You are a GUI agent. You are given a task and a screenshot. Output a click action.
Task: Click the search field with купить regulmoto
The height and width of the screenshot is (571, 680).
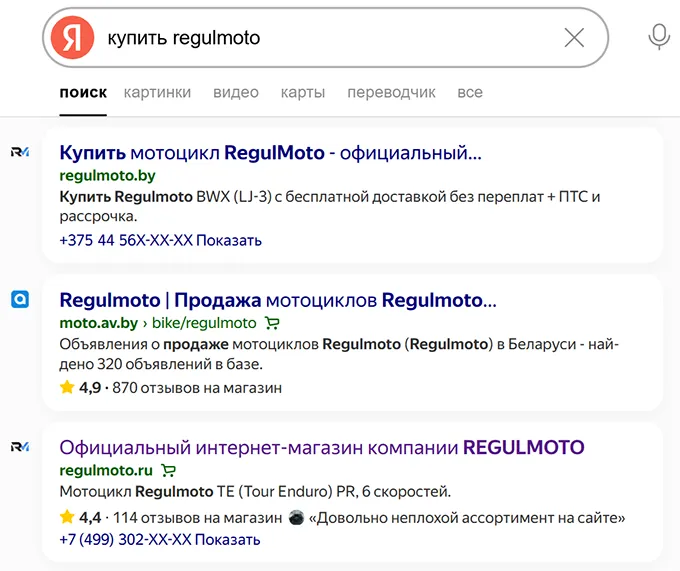(330, 38)
